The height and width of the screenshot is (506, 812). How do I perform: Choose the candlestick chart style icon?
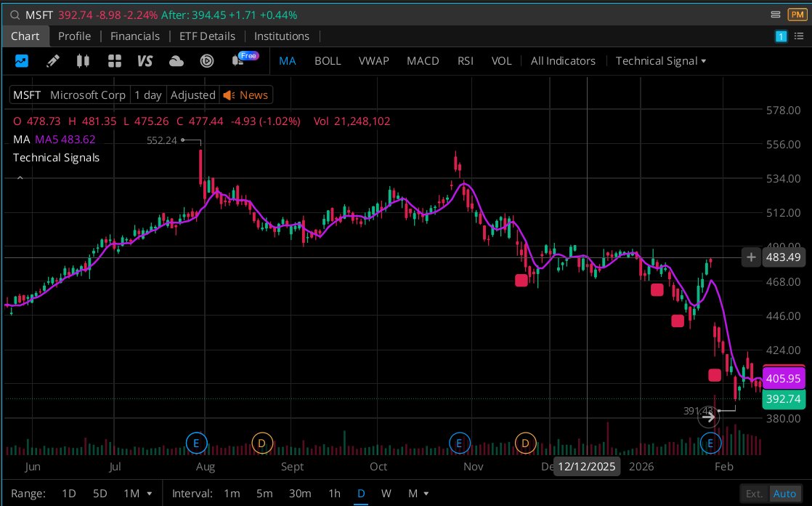[83, 61]
